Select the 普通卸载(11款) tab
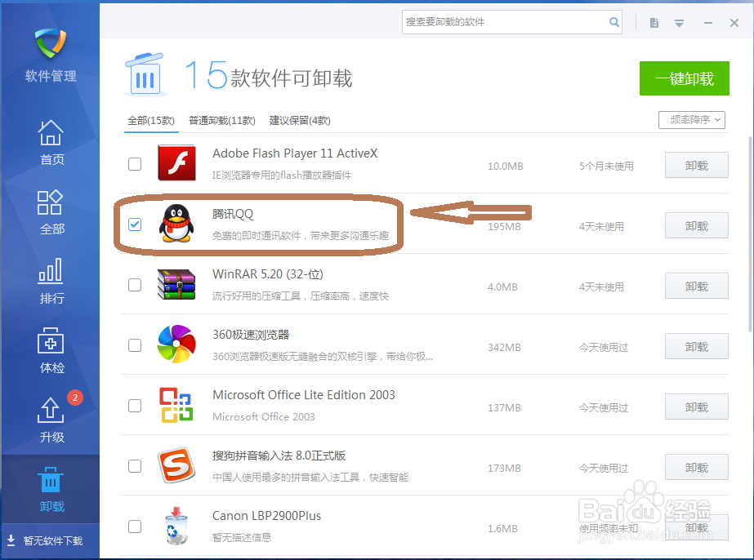This screenshot has height=560, width=754. 222,121
